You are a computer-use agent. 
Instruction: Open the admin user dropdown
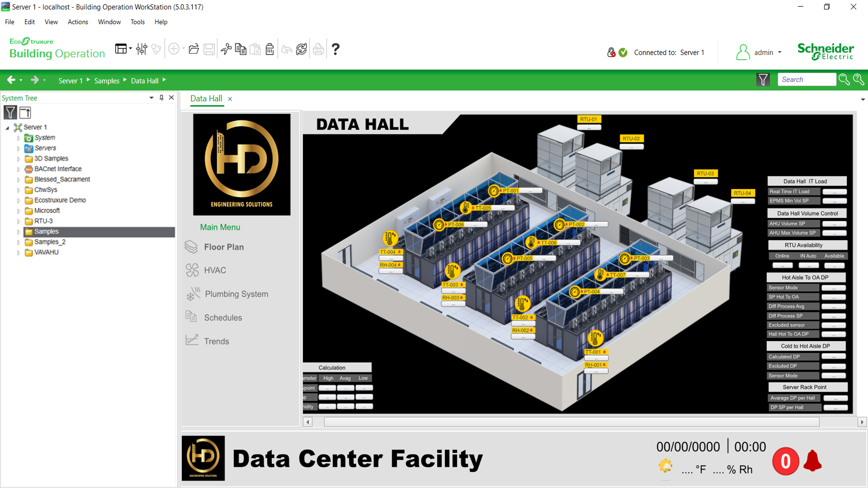tap(780, 52)
